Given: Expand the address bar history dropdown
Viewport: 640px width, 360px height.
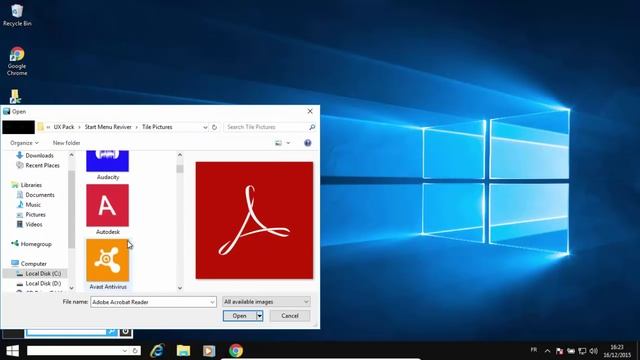Looking at the screenshot, I should point(205,127).
